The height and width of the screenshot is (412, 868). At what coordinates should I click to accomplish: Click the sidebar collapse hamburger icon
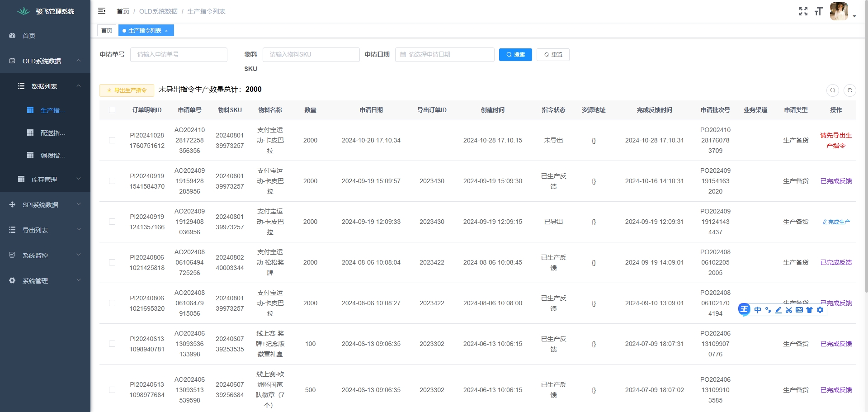[x=102, y=11]
